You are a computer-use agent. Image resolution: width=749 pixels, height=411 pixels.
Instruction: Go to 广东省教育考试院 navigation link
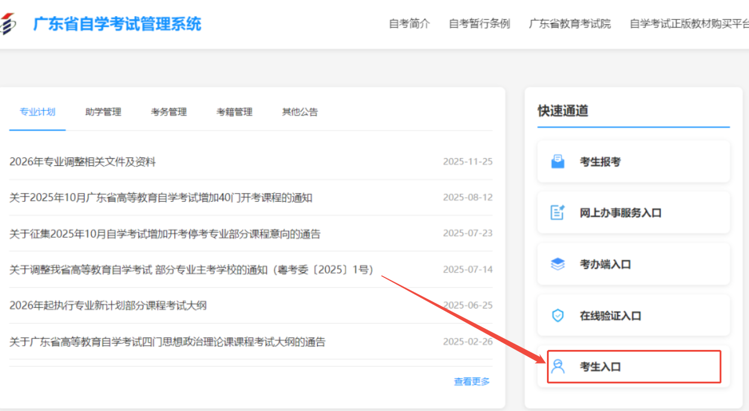[x=569, y=24]
